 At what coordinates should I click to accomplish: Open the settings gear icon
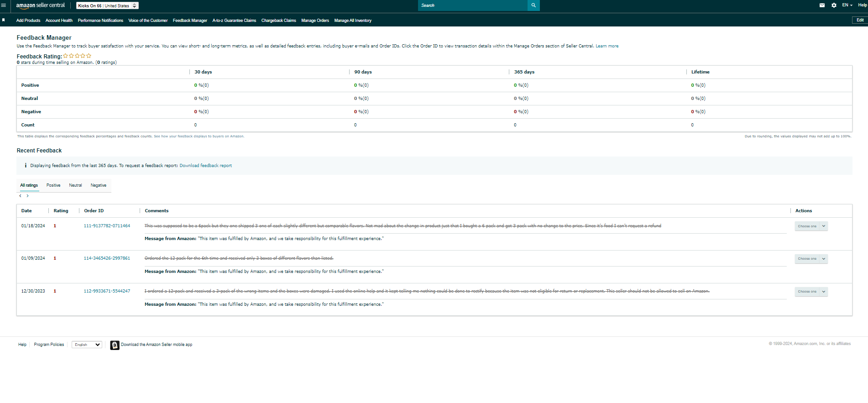pos(834,5)
